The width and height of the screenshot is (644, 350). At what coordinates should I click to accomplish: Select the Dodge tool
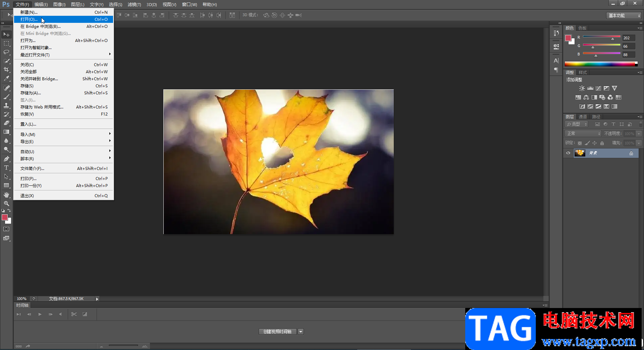6,149
